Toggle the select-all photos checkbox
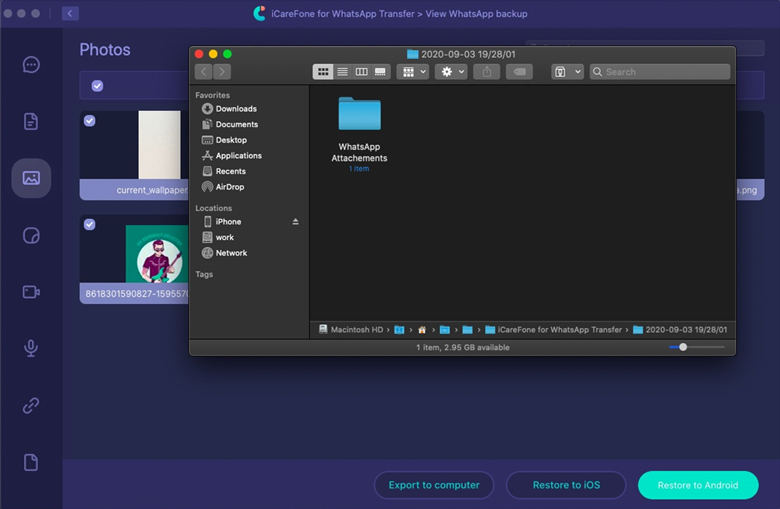 tap(98, 86)
